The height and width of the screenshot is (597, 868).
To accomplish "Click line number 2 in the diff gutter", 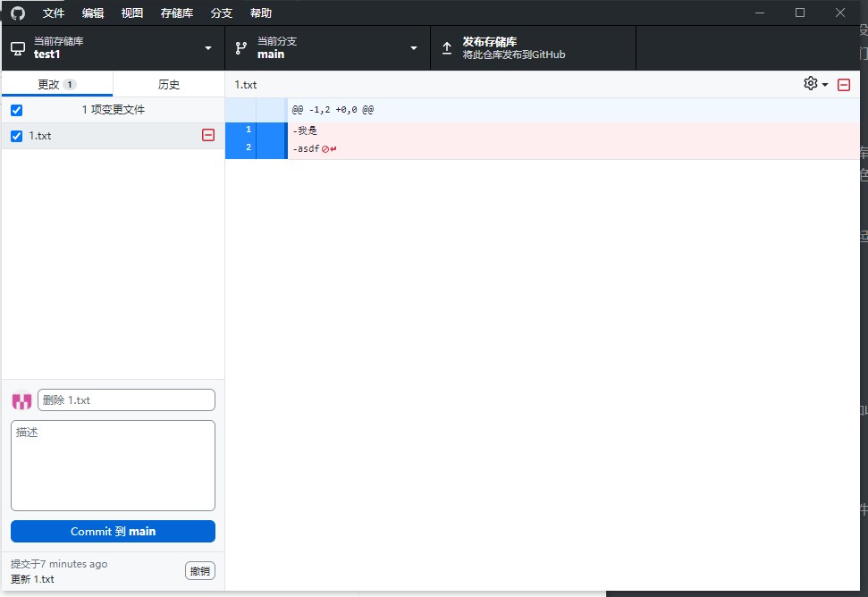I will click(x=248, y=146).
